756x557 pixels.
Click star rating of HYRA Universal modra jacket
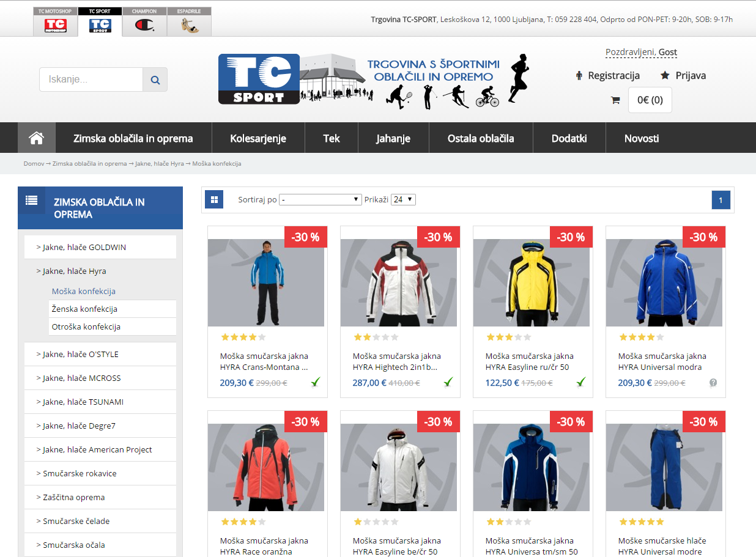point(642,337)
